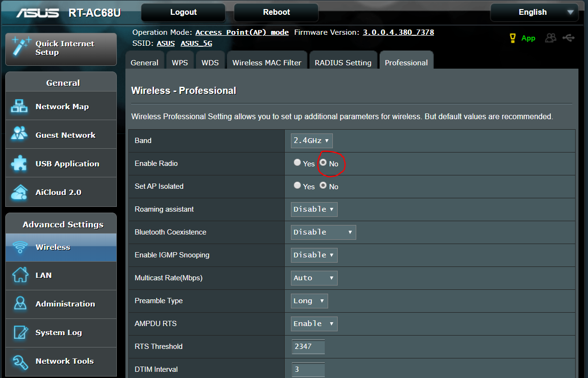The width and height of the screenshot is (588, 378).
Task: Expand the Preamble Type dropdown
Action: (309, 301)
